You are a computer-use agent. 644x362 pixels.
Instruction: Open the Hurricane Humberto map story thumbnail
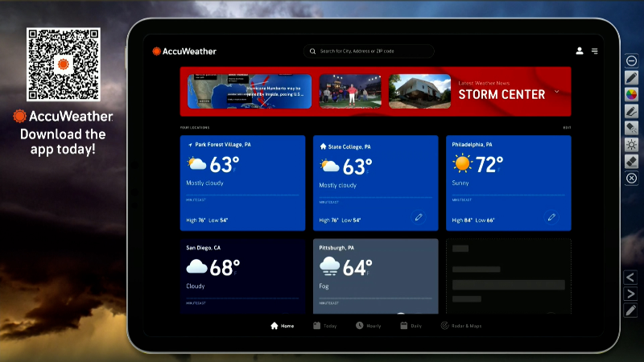250,92
